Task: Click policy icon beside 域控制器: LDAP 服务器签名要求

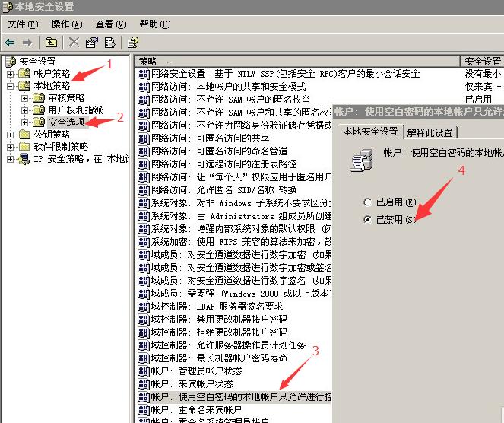Action: (x=144, y=307)
